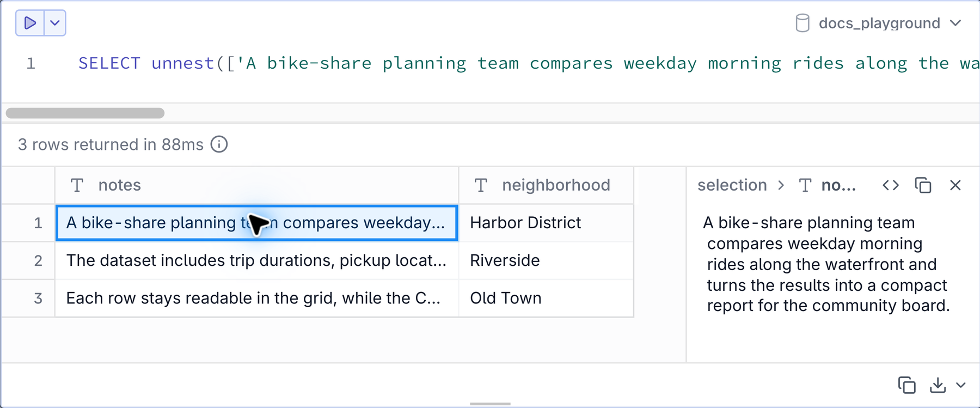This screenshot has height=408, width=980.
Task: Click the editor horizontal scrollbar thumb
Action: tap(85, 113)
